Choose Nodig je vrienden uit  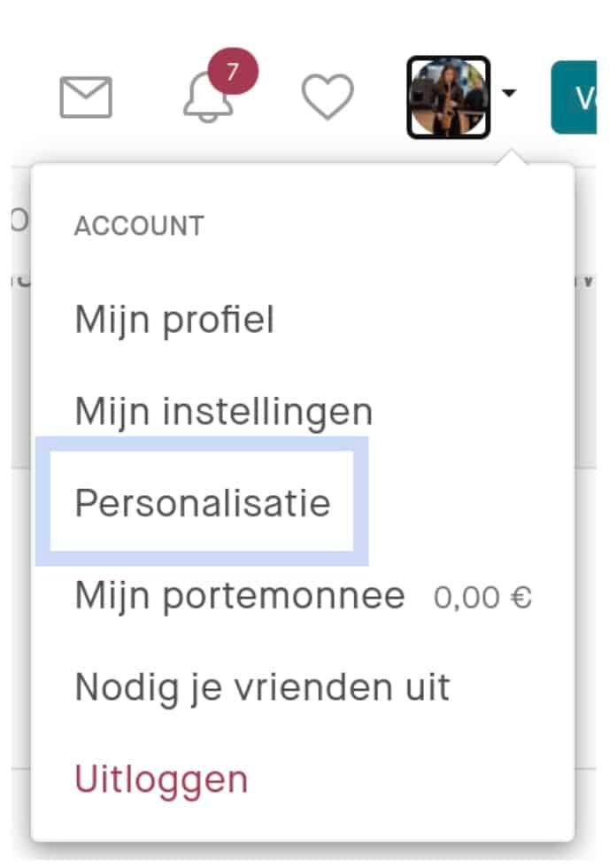262,687
